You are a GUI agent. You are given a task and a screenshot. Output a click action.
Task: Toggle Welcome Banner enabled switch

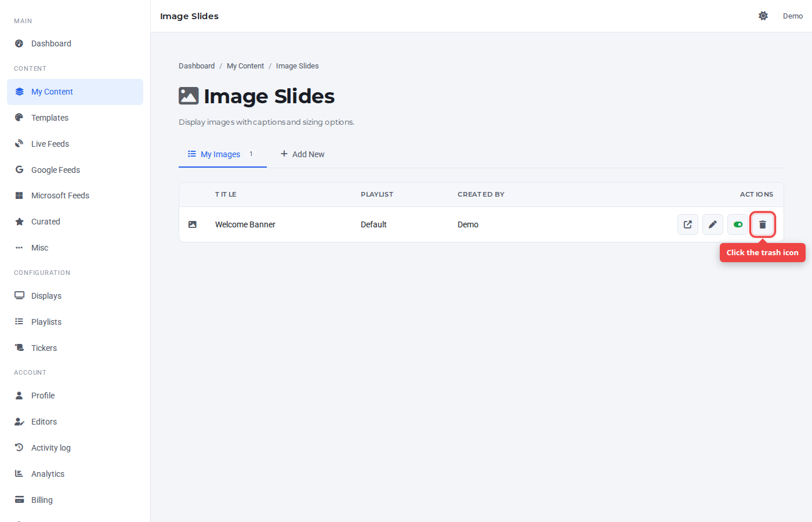pyautogui.click(x=738, y=224)
